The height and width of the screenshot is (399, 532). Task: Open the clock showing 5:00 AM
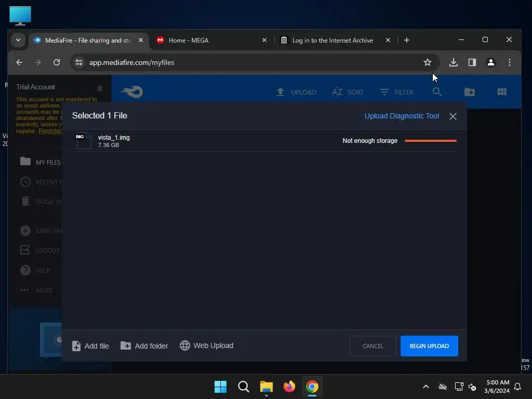(x=497, y=387)
